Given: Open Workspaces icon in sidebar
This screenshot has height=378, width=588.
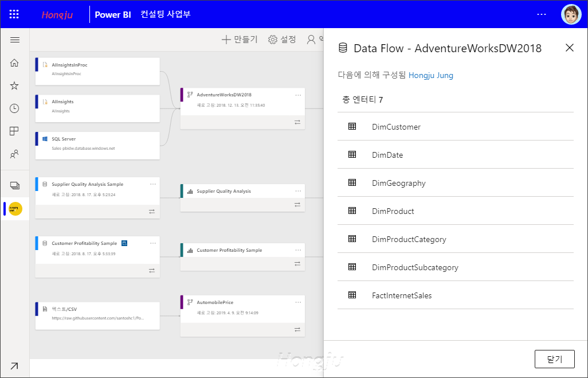Looking at the screenshot, I should click(x=15, y=185).
